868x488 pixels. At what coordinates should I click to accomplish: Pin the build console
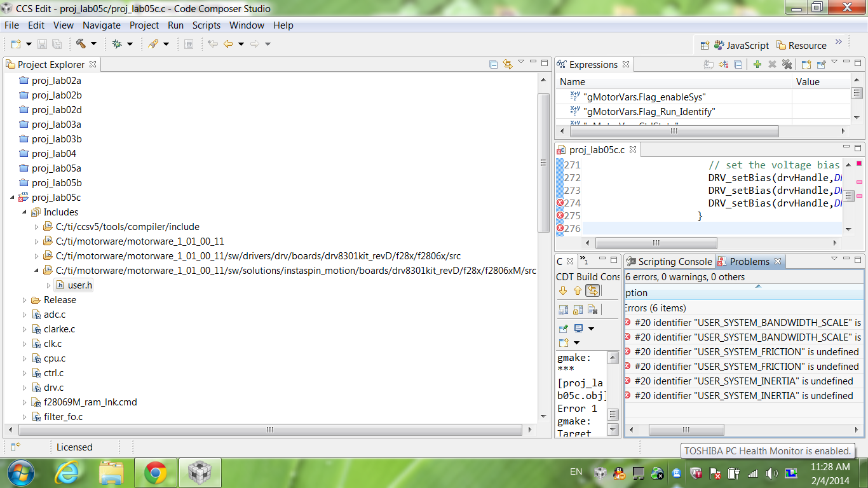(x=563, y=329)
